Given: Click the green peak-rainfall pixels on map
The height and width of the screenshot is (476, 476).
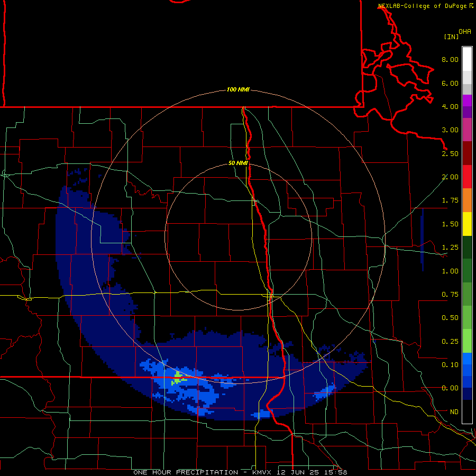Looking at the screenshot, I should pyautogui.click(x=178, y=378).
